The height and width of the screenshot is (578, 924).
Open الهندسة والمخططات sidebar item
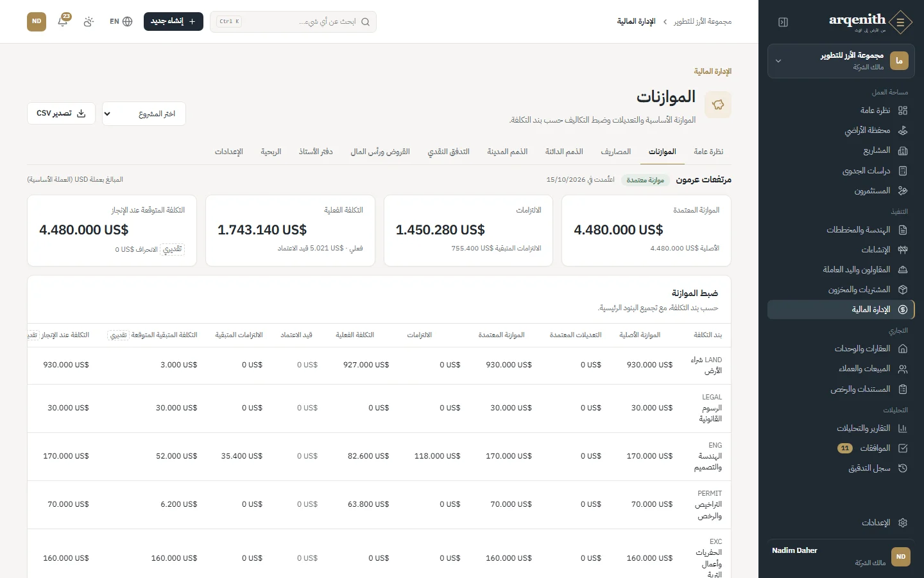click(x=841, y=230)
